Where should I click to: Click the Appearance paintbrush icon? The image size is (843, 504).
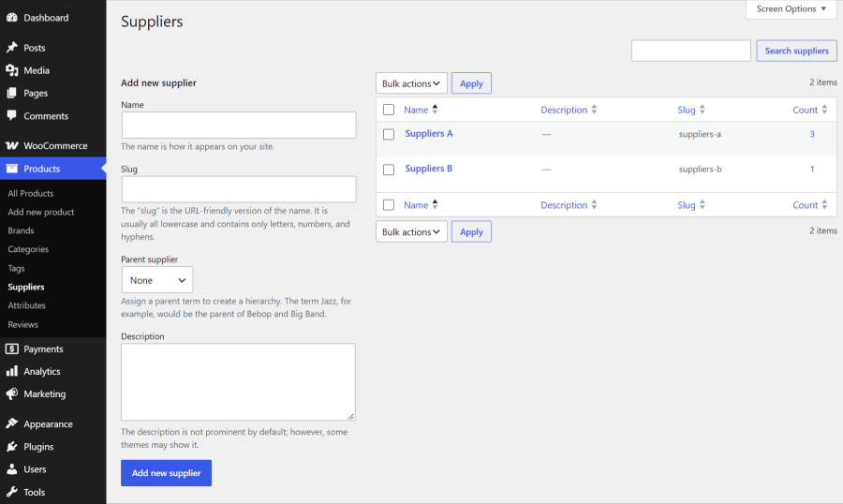click(x=12, y=423)
